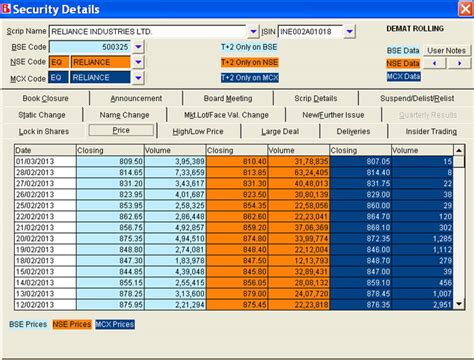Select the 01/03/2013 date row
474x360 pixels.
[x=45, y=161]
